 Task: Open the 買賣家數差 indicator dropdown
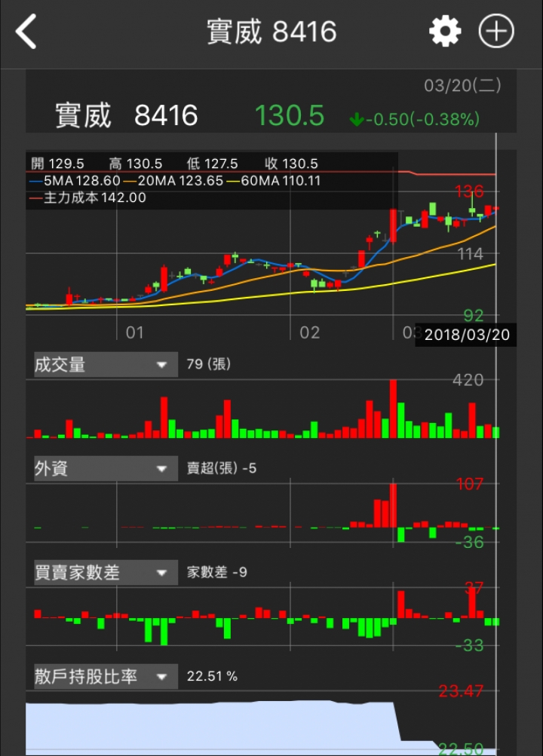click(106, 572)
